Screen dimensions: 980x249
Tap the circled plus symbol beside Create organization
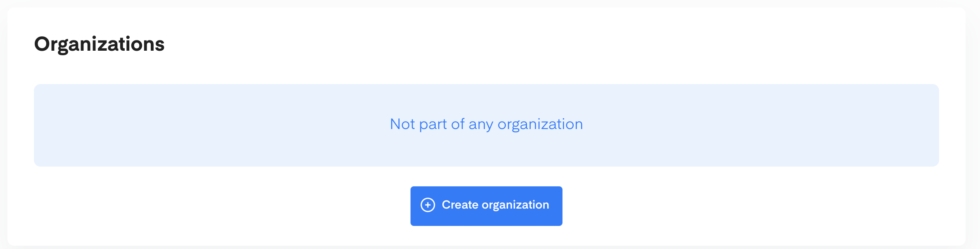[427, 205]
